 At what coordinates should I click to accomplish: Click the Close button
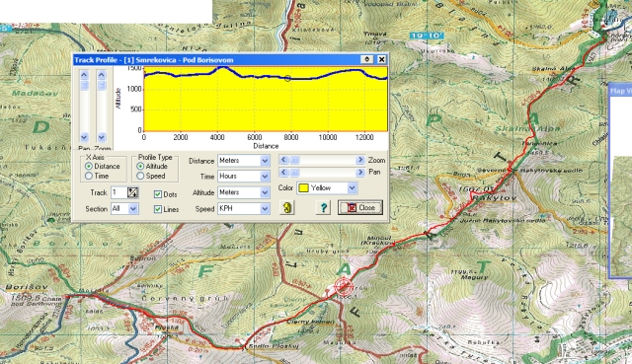tap(360, 208)
